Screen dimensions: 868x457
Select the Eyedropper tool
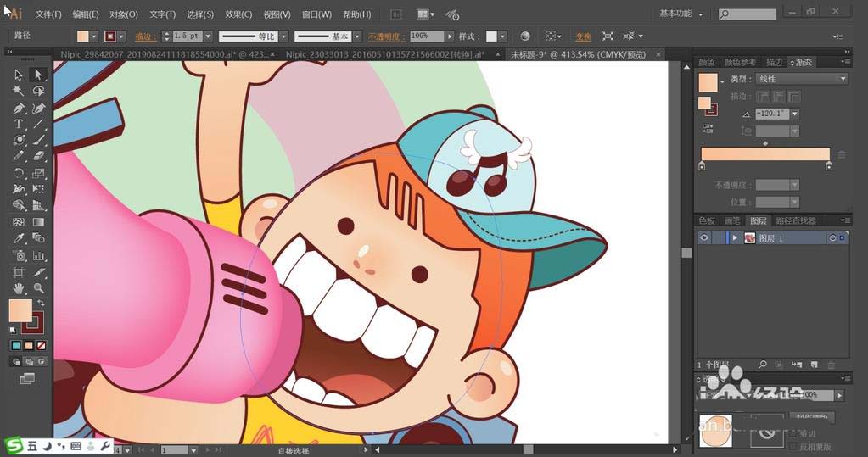19,238
